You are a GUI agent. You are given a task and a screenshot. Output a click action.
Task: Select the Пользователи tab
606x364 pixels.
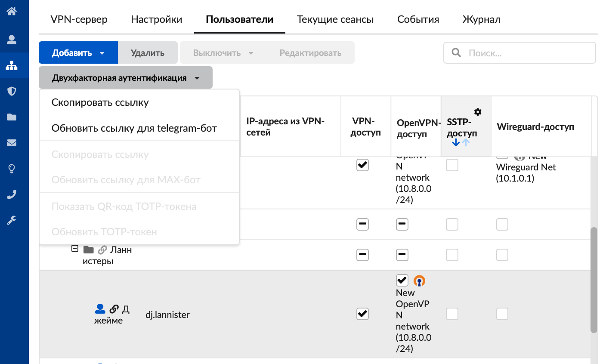(x=240, y=19)
